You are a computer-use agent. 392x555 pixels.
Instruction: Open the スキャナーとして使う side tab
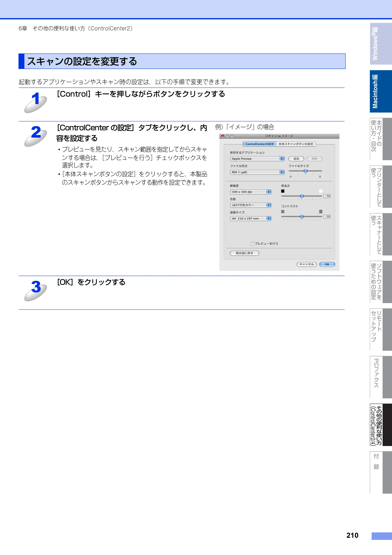click(381, 234)
